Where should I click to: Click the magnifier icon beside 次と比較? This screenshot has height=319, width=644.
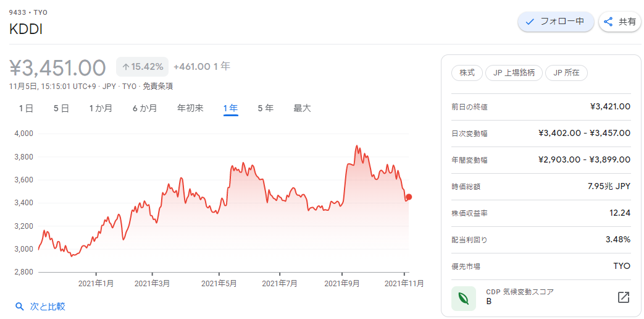tap(19, 306)
